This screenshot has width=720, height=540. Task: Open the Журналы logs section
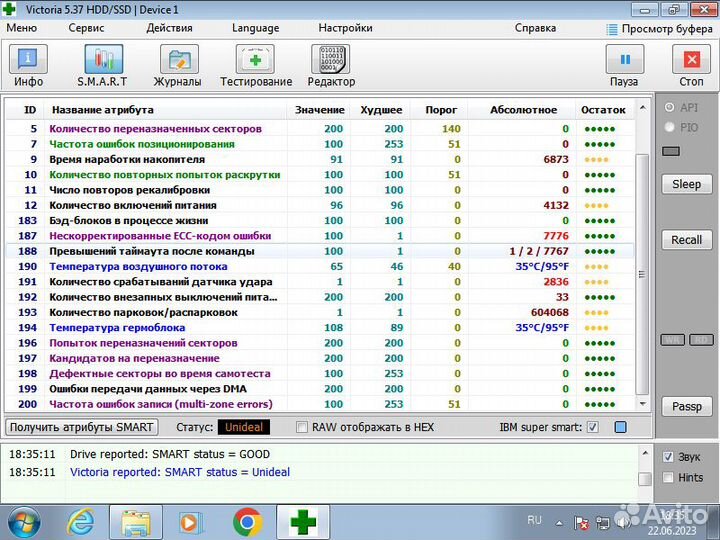point(177,66)
